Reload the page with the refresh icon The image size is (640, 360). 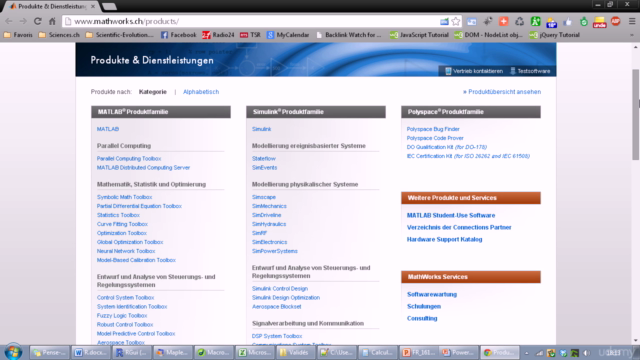[x=38, y=21]
